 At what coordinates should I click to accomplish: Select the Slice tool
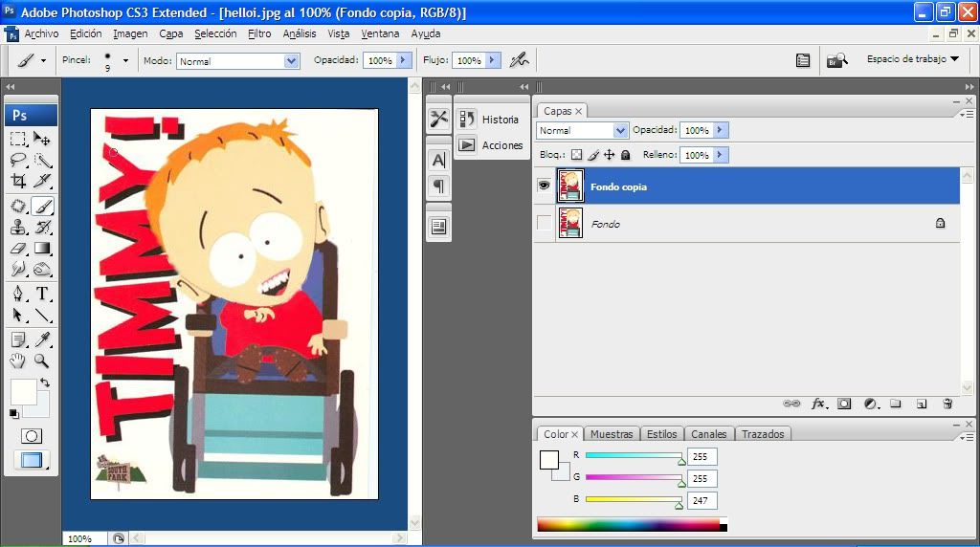coord(42,181)
